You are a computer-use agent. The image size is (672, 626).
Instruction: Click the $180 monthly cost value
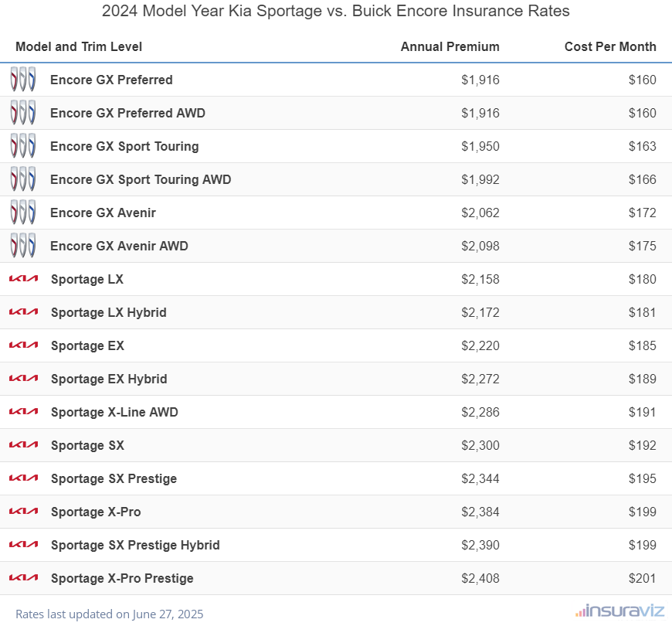(643, 279)
